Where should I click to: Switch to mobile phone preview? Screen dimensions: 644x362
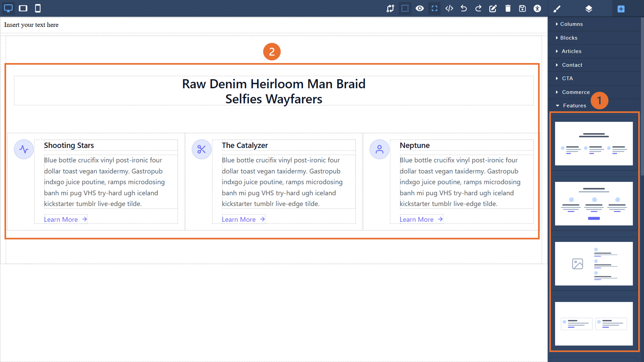coord(38,8)
